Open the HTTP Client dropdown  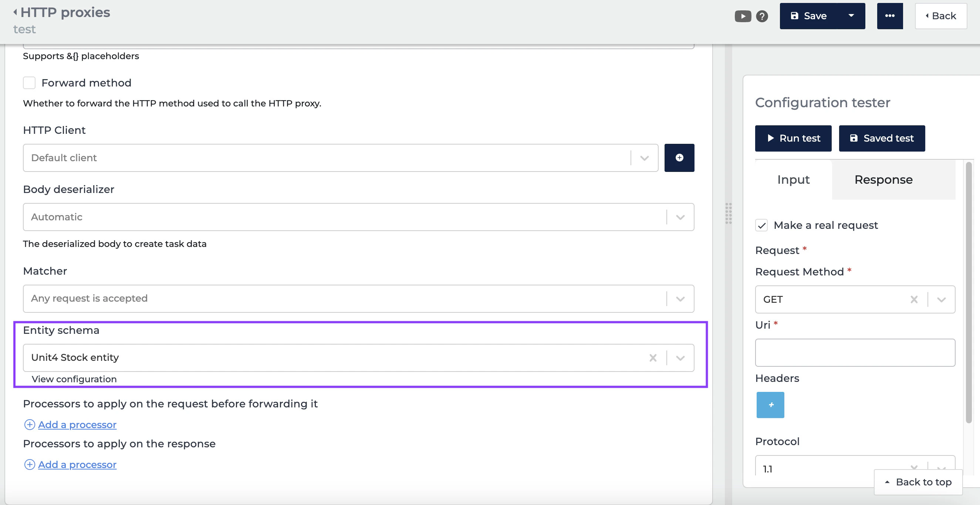(341, 158)
